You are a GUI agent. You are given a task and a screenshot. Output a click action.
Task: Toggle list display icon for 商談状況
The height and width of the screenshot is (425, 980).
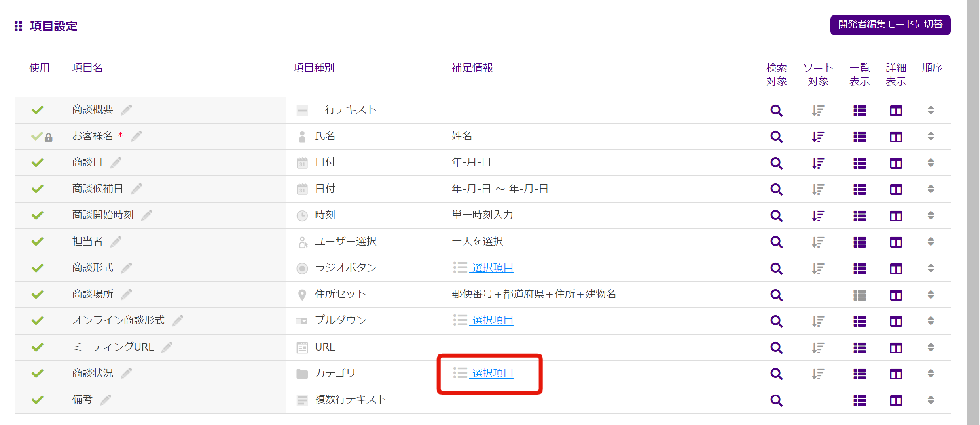coord(860,374)
